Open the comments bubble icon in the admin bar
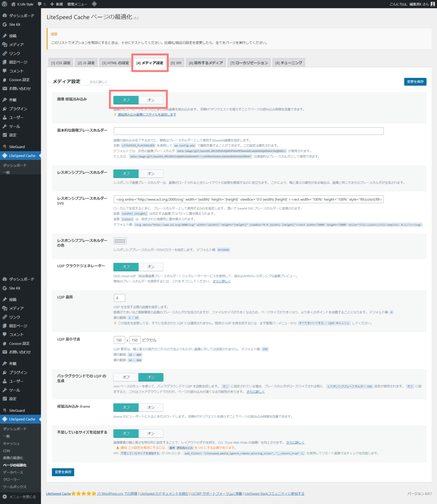 pyautogui.click(x=39, y=4)
